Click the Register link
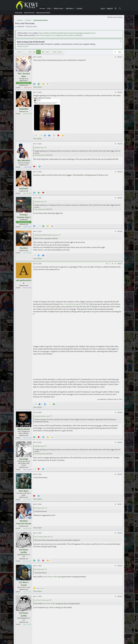The image size is (138, 644). 110,8
